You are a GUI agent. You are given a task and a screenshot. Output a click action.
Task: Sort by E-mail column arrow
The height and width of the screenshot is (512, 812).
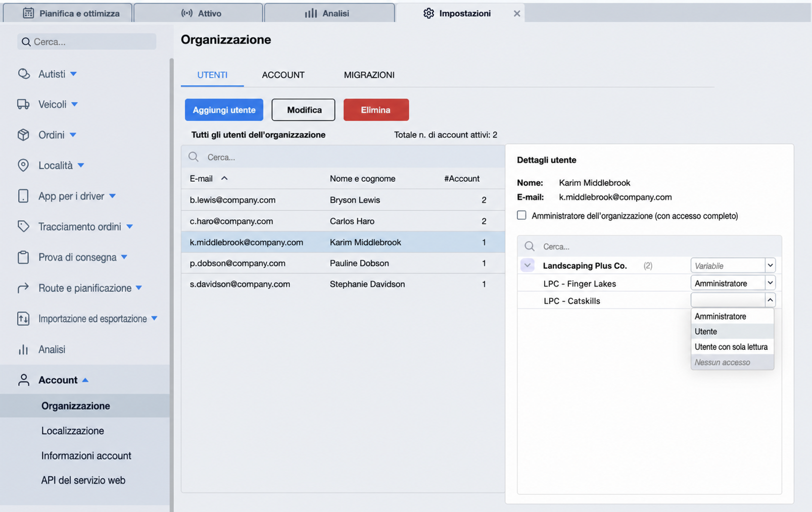pyautogui.click(x=224, y=178)
